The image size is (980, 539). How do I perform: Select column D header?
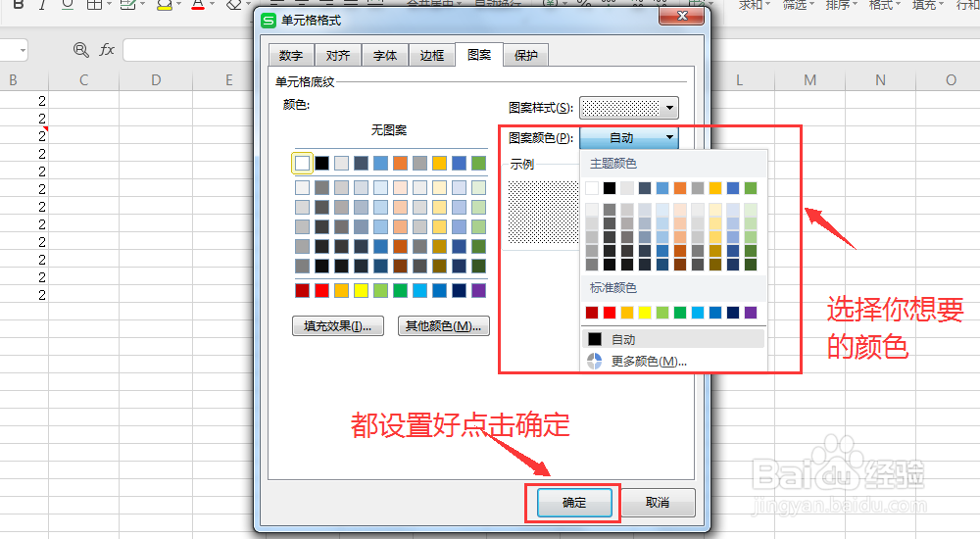coord(156,80)
